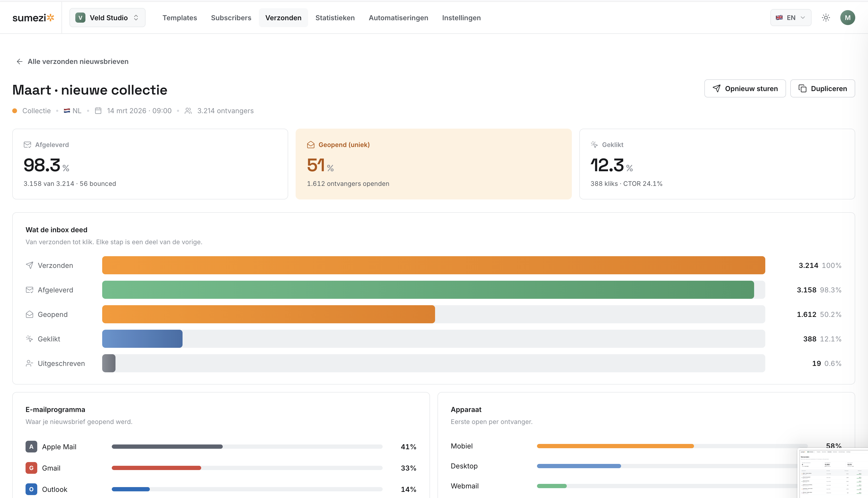Viewport: 868px width, 498px height.
Task: Click the Outlook O icon
Action: tap(31, 489)
